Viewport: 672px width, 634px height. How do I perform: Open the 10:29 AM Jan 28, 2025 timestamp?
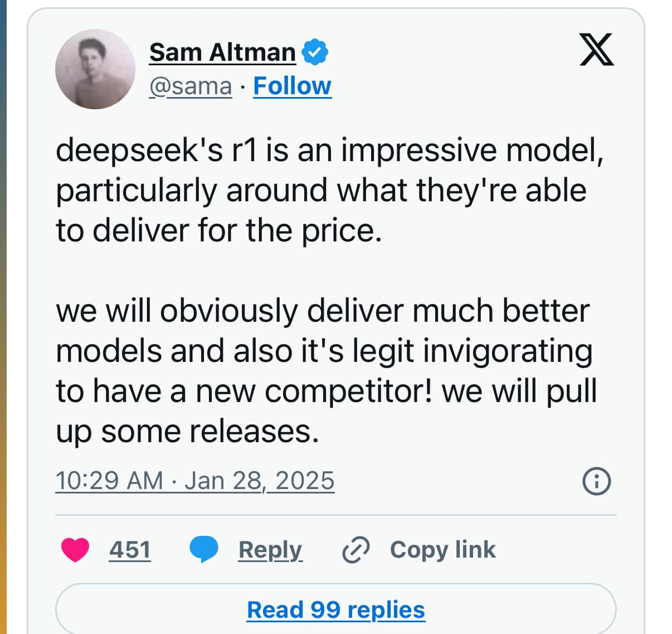point(194,481)
